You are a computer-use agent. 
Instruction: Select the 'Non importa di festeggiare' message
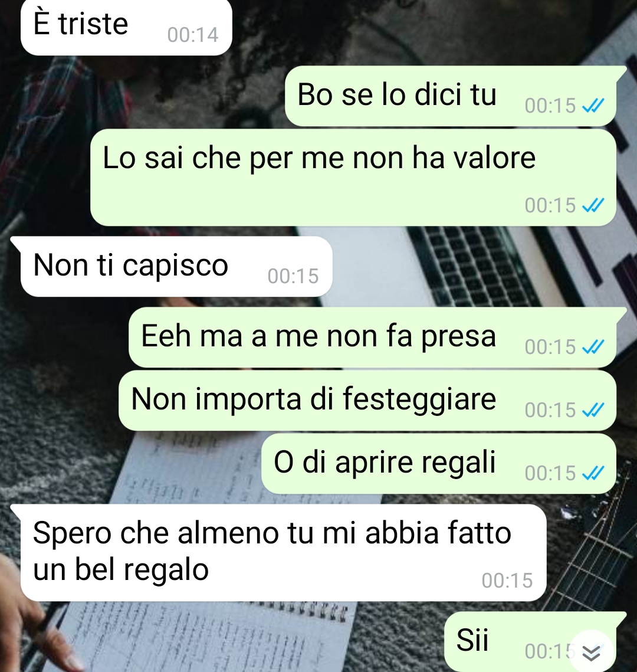click(367, 400)
